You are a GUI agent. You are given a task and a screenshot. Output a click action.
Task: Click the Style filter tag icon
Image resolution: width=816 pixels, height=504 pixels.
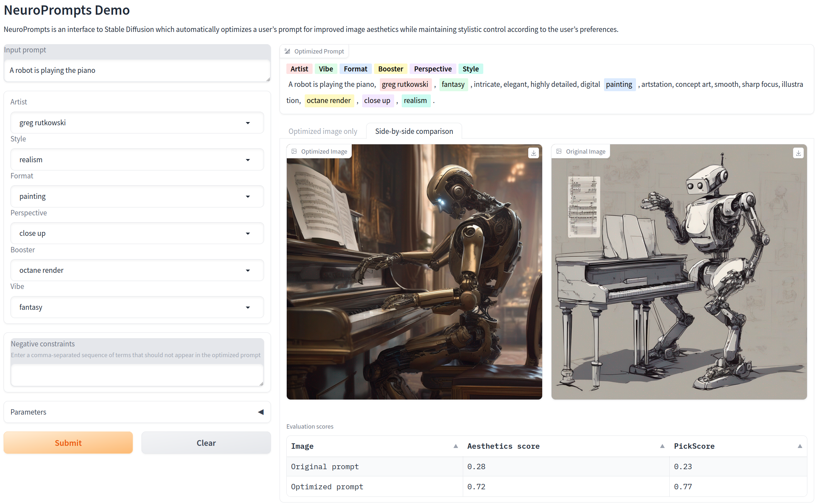(x=470, y=69)
